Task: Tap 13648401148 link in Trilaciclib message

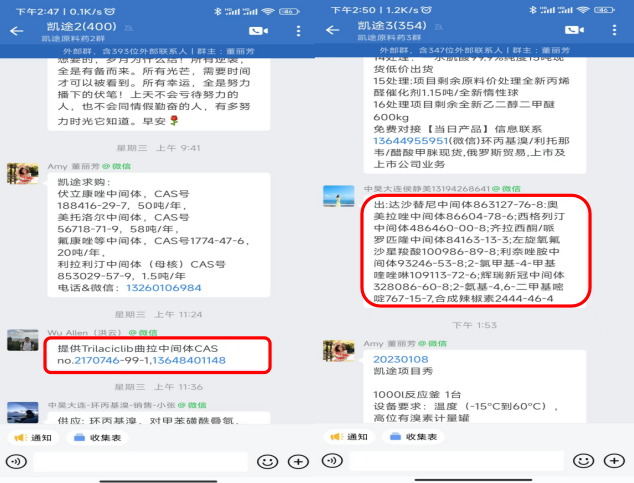Action: point(189,360)
